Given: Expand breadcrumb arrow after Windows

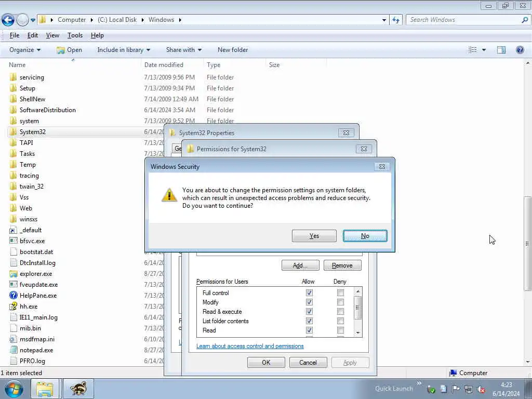Looking at the screenshot, I should (x=180, y=20).
